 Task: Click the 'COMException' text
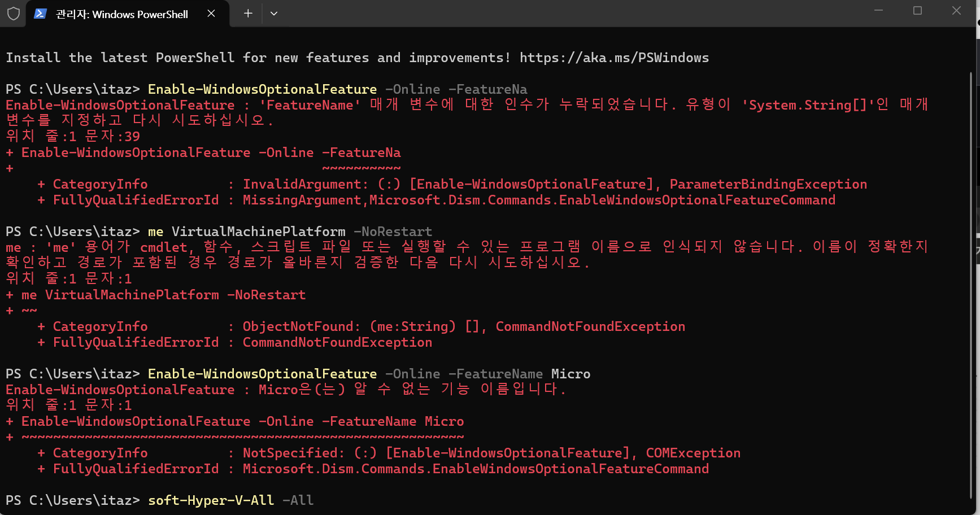pyautogui.click(x=693, y=453)
